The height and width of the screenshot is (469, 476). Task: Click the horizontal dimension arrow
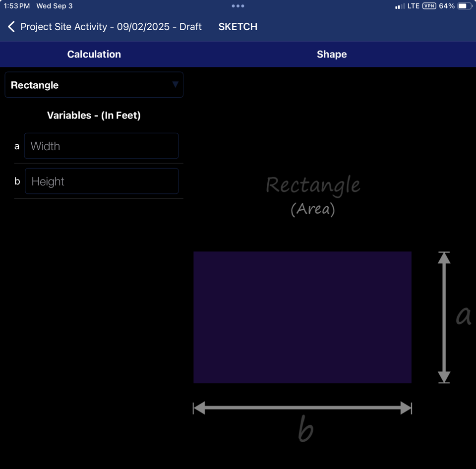pos(302,408)
